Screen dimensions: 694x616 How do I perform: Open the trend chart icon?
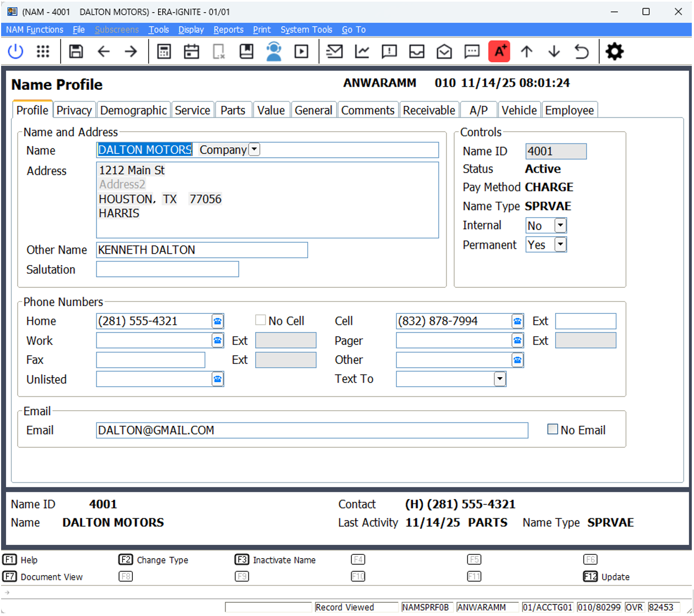click(362, 51)
